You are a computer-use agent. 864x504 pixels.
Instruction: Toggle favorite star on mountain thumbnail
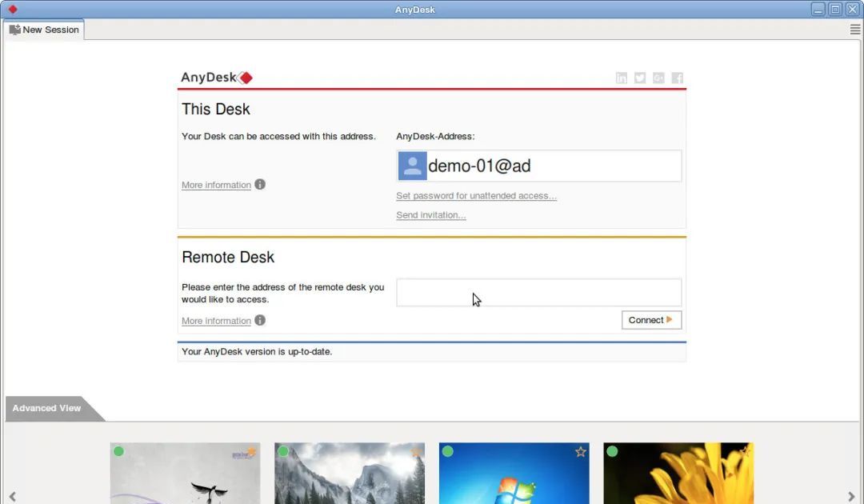pyautogui.click(x=416, y=452)
